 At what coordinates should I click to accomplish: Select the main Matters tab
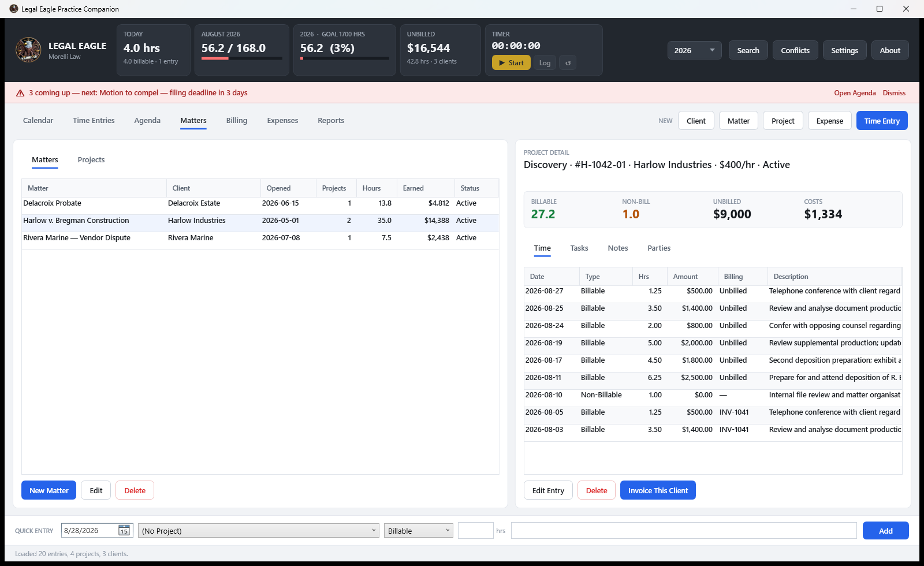click(193, 121)
